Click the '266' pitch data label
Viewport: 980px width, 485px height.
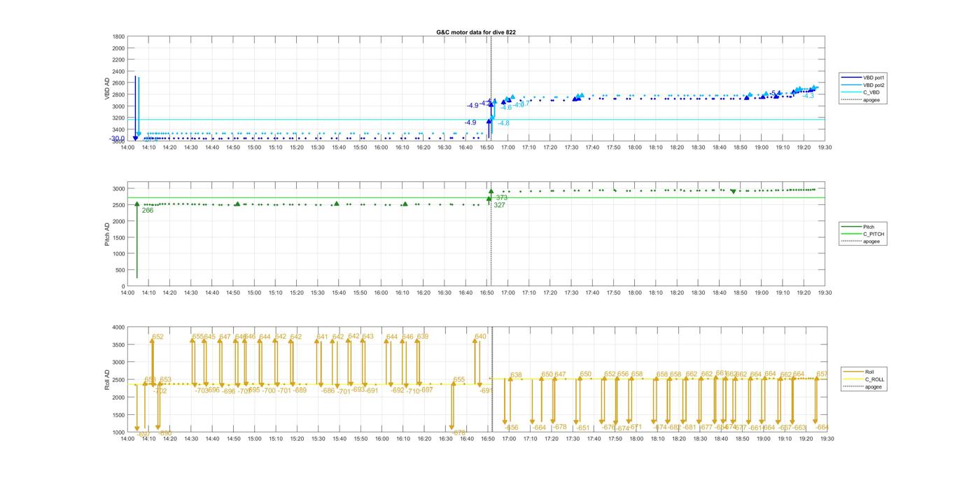(148, 210)
